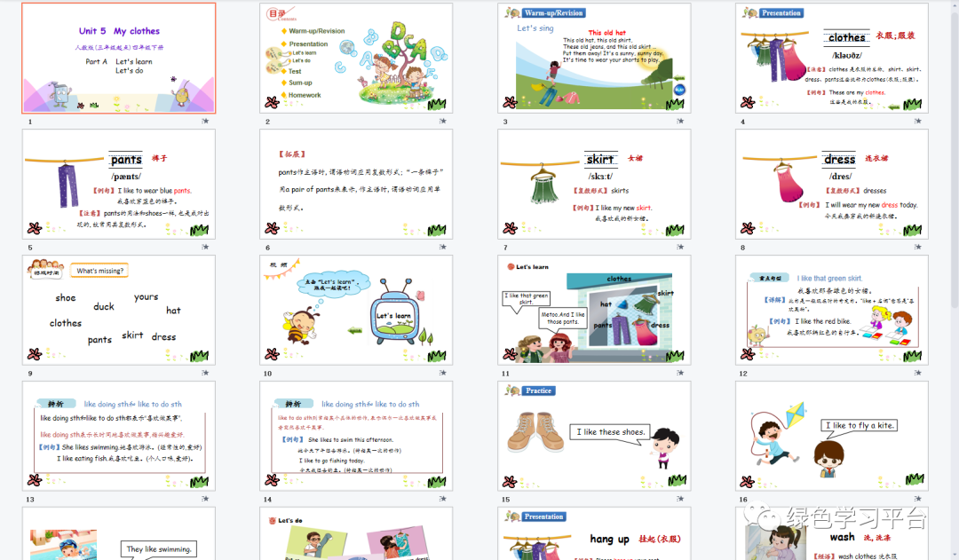Select the 'wash' vocabulary slide
Image resolution: width=959 pixels, height=560 pixels.
click(832, 533)
